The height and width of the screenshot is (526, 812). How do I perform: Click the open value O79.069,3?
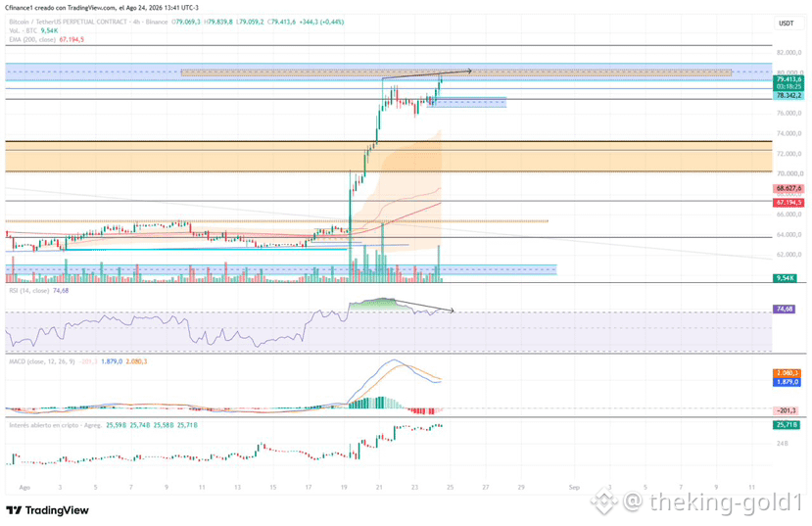(186, 23)
